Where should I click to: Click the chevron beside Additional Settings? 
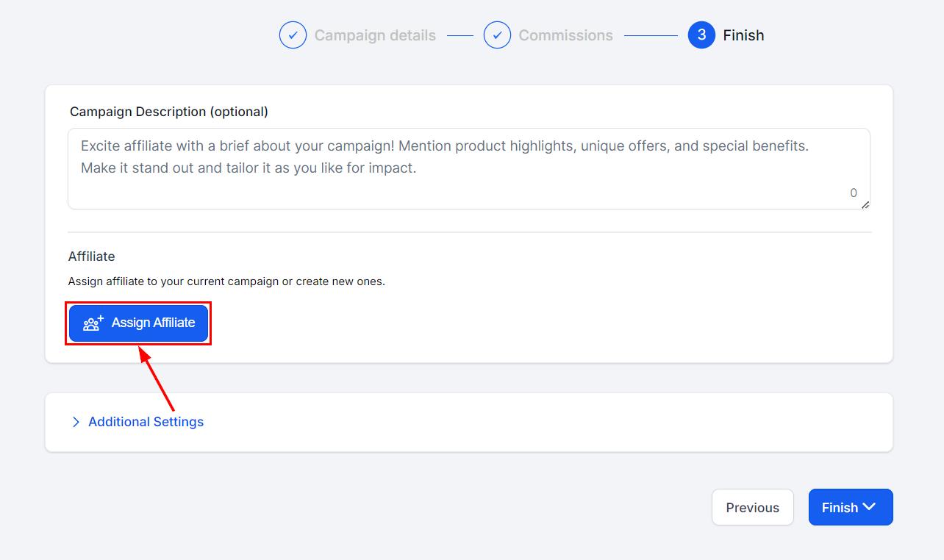point(76,422)
